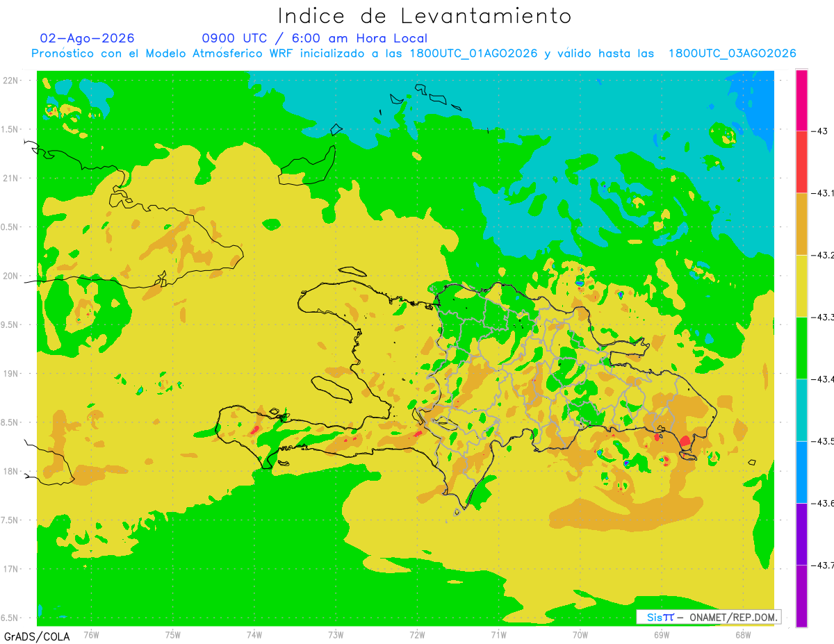Click the "72W" longitude label
Screen dimensions: 834x644
tap(417, 635)
